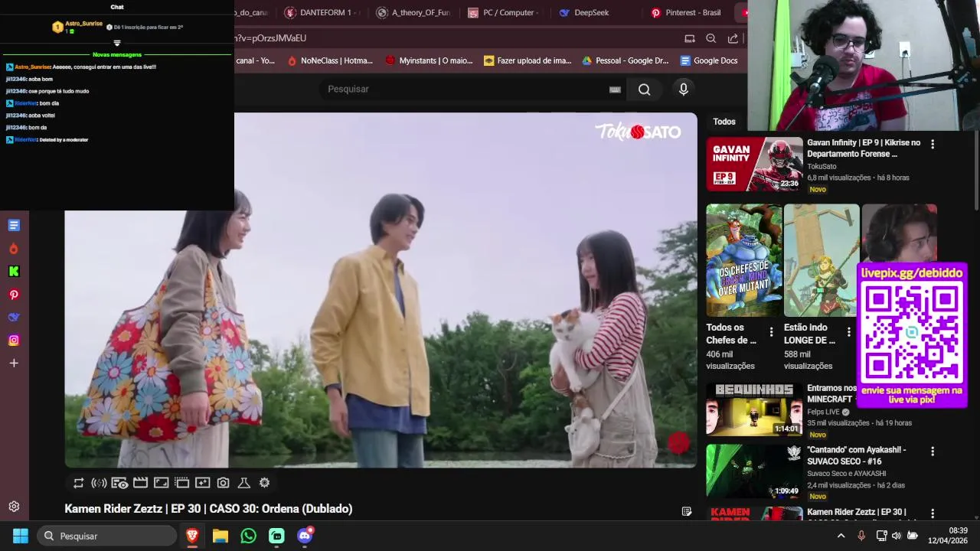The image size is (980, 551).
Task: Open the browser sidebar settings gear
Action: point(14,507)
